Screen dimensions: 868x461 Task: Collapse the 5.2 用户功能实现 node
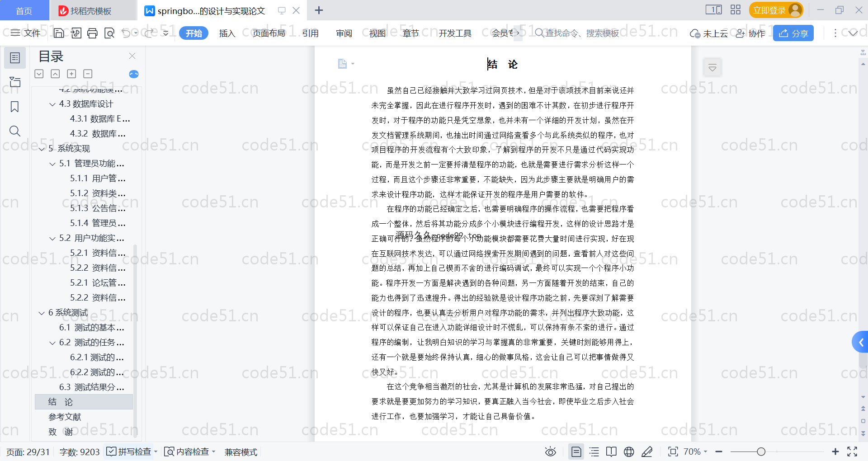point(52,239)
